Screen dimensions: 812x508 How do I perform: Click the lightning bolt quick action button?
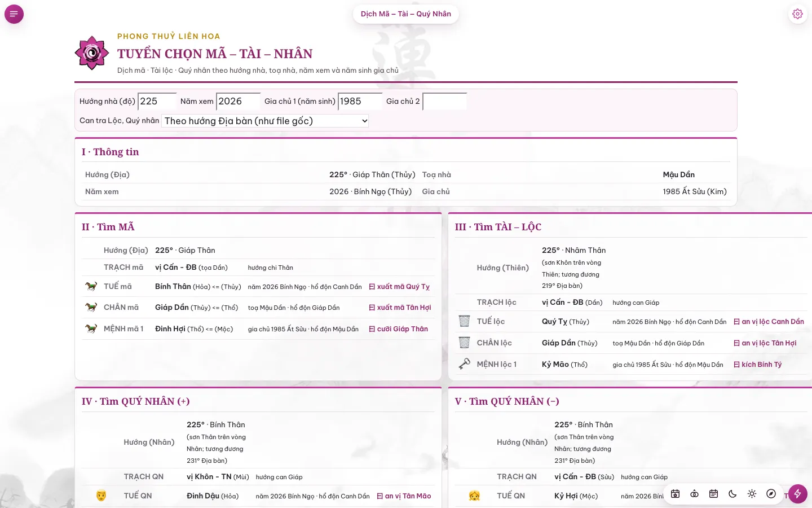point(797,494)
